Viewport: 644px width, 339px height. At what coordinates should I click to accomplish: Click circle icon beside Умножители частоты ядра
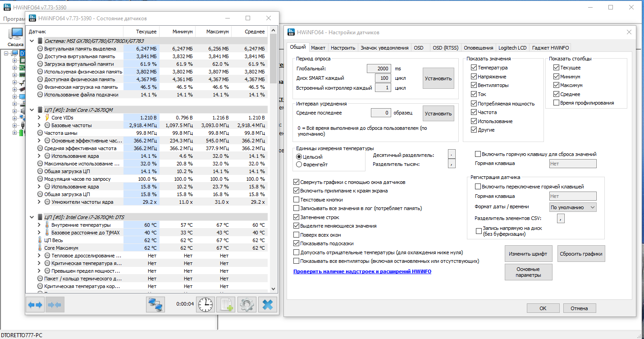(47, 202)
